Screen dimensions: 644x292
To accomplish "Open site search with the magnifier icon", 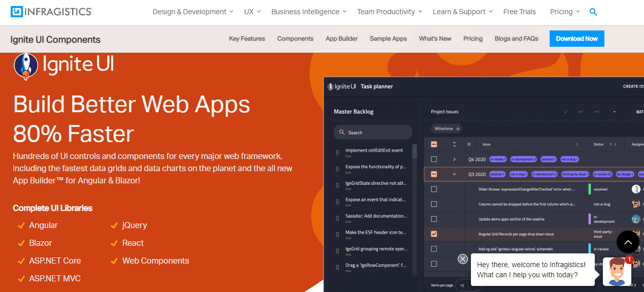I will tap(593, 12).
